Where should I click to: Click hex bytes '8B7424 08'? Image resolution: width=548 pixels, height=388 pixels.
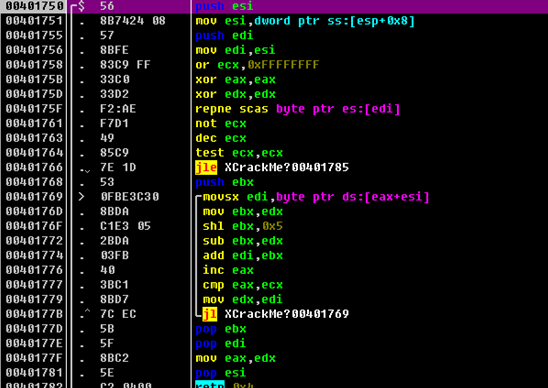click(x=132, y=21)
